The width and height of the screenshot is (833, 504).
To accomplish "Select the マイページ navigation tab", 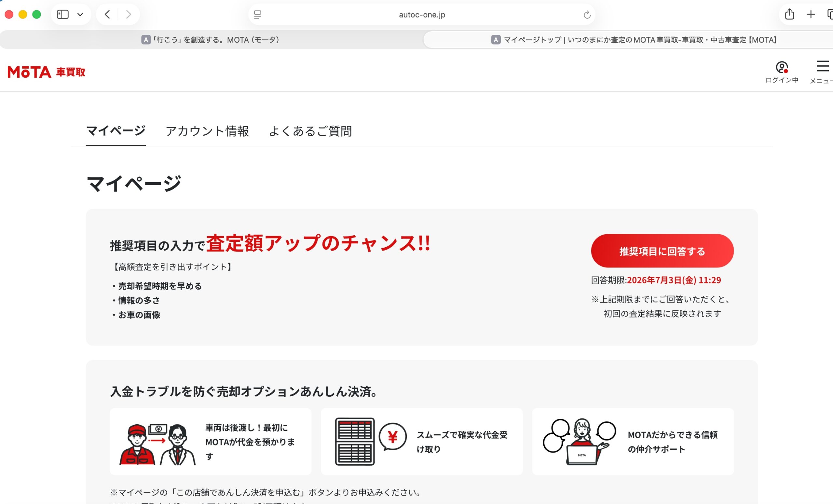I will 116,131.
